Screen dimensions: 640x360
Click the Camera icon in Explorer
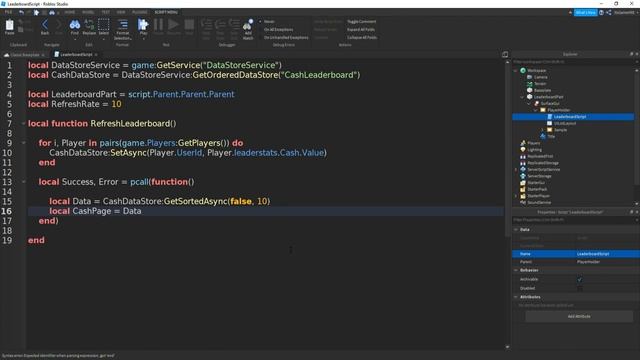[x=529, y=77]
